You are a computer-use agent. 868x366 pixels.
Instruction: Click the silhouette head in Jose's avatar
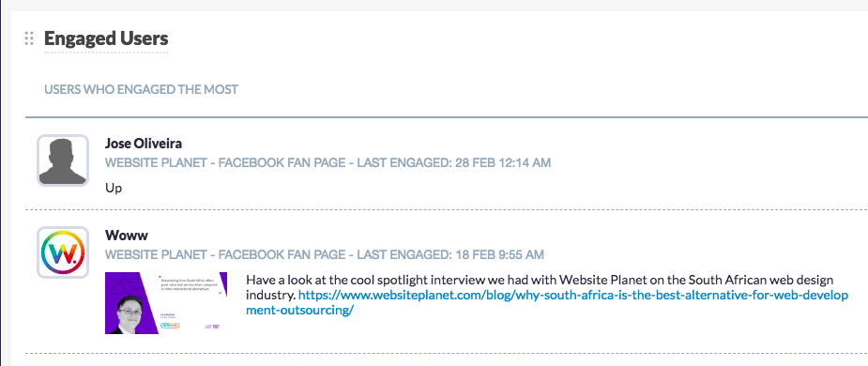[62, 150]
